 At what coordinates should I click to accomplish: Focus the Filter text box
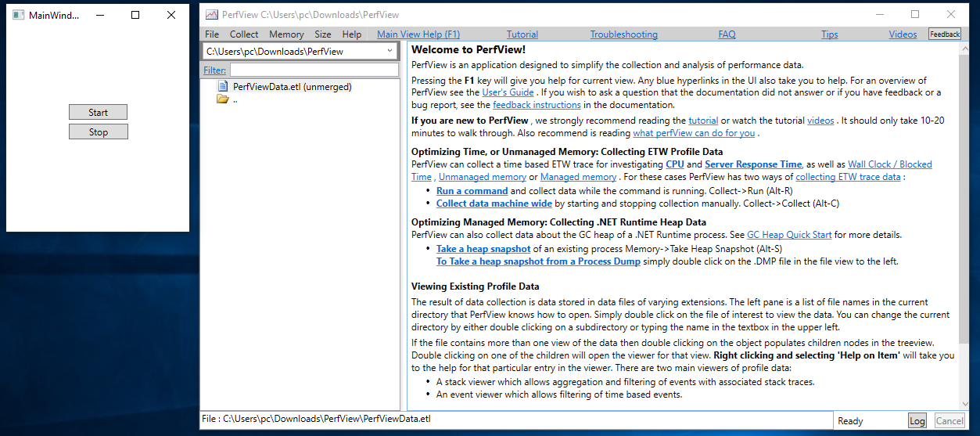[x=314, y=70]
